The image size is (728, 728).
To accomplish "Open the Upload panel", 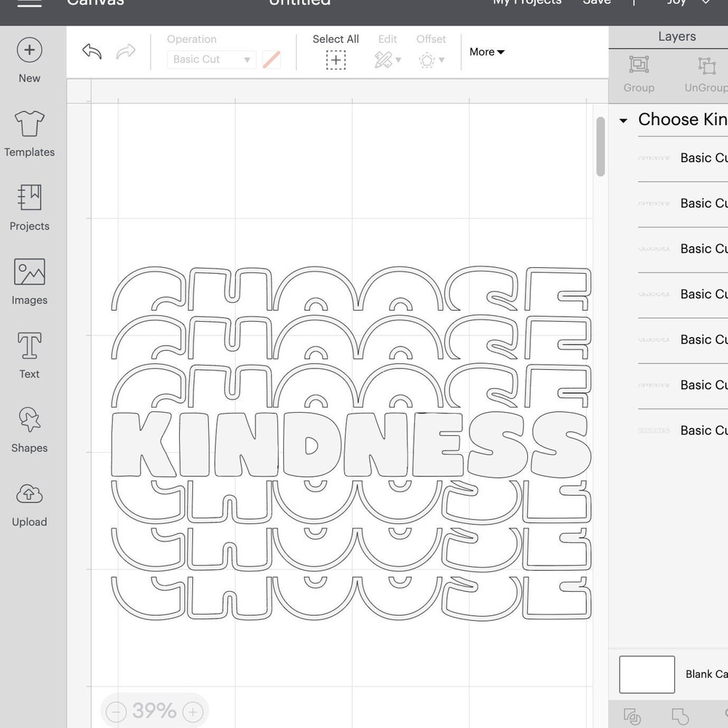I will [29, 504].
